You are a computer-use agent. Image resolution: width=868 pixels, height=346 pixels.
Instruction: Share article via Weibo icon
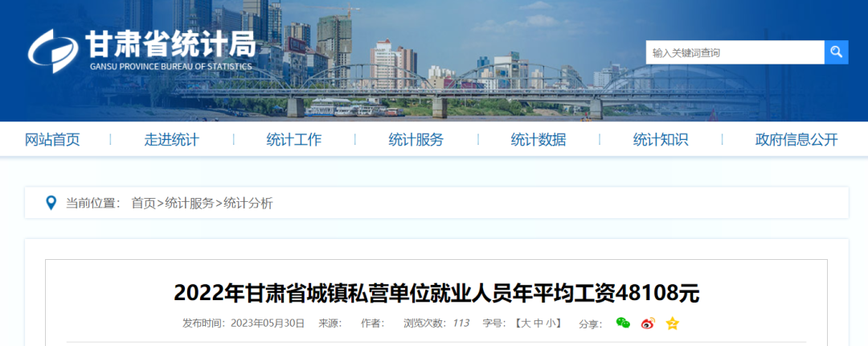648,323
